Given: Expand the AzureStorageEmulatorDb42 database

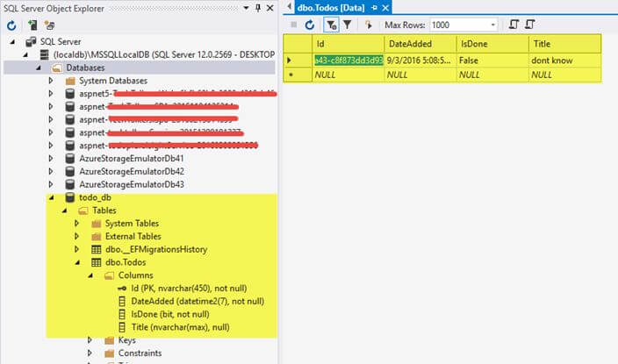Looking at the screenshot, I should (51, 171).
